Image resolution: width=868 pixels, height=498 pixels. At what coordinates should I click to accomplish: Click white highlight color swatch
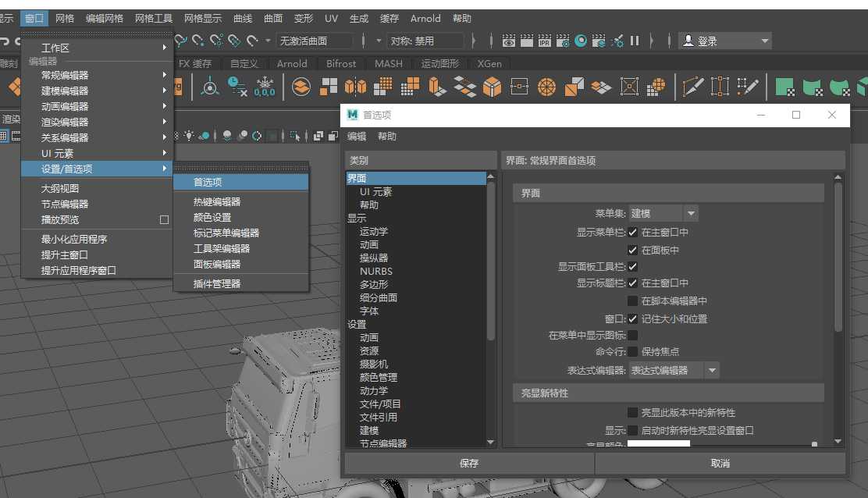(659, 443)
